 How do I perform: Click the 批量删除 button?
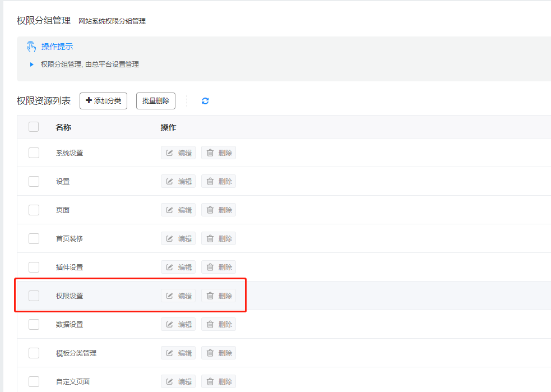(156, 101)
